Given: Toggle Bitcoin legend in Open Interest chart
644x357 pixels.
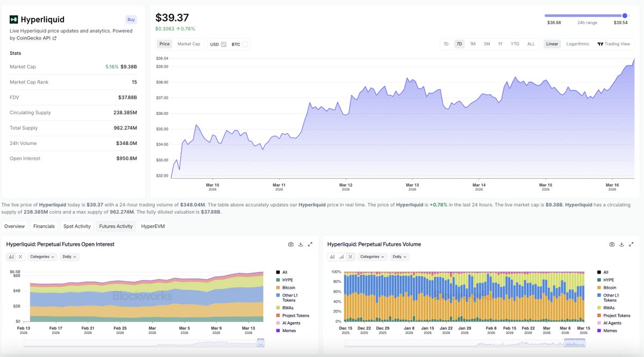Looking at the screenshot, I should click(x=285, y=288).
